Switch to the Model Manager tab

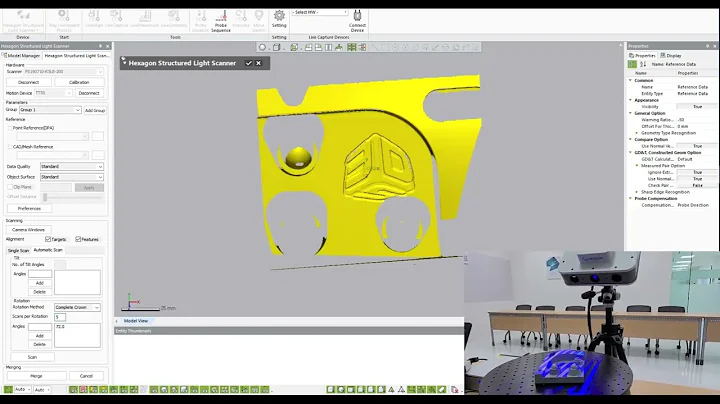click(22, 56)
